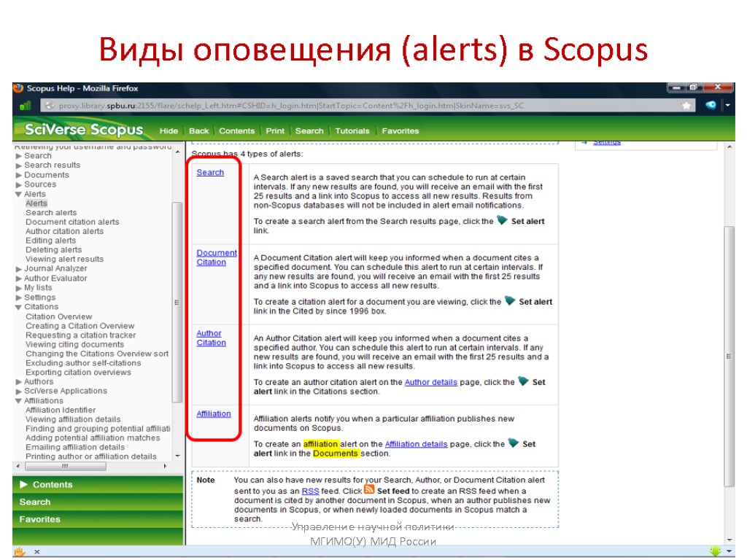Click the left tree vertical scrollbar thumb

(177, 303)
